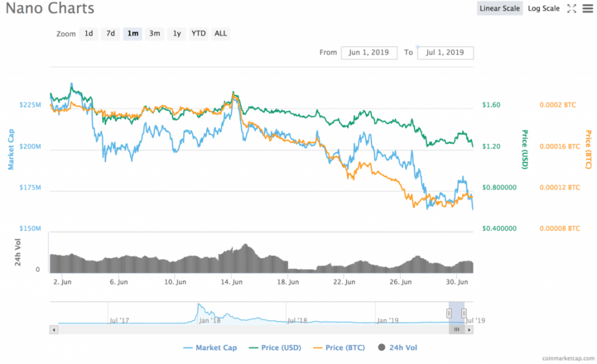Image resolution: width=597 pixels, height=364 pixels.
Task: Open coinmarketcap.com credit link
Action: click(x=568, y=358)
